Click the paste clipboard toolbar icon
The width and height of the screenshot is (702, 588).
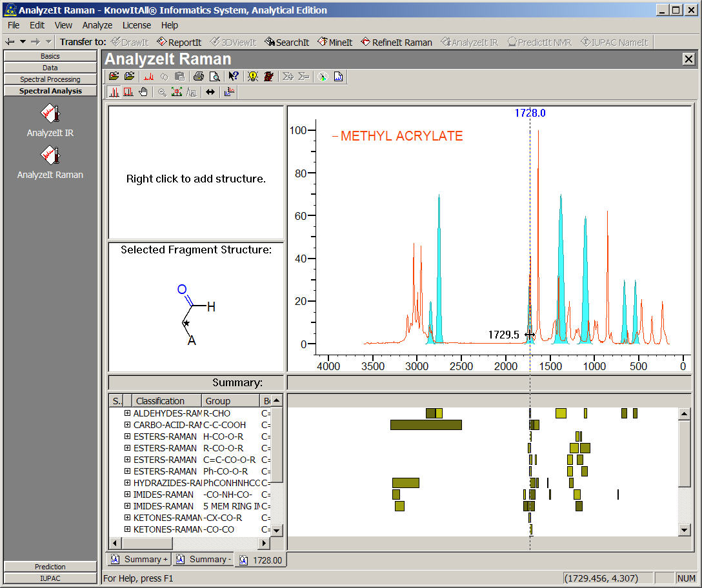(179, 77)
